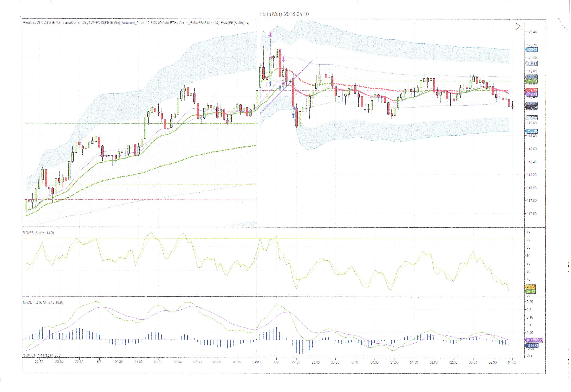Click the 5/7 date label on the time axis
Screen dimensions: 571x392
click(x=99, y=362)
